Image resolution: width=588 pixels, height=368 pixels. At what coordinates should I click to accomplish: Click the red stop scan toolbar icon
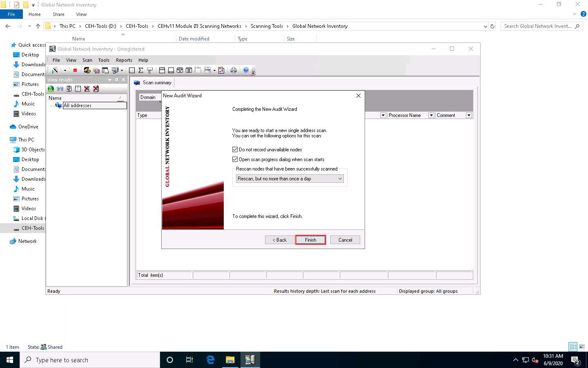[x=75, y=70]
